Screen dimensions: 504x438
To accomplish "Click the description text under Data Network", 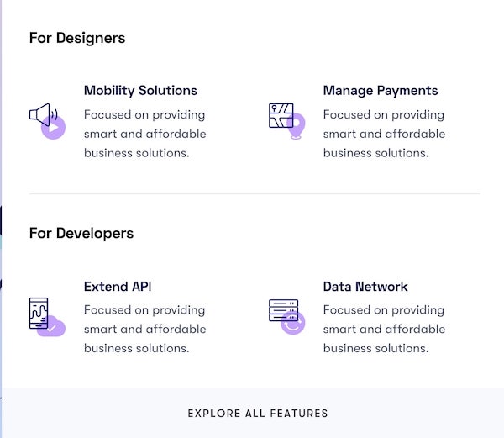I will (x=384, y=329).
